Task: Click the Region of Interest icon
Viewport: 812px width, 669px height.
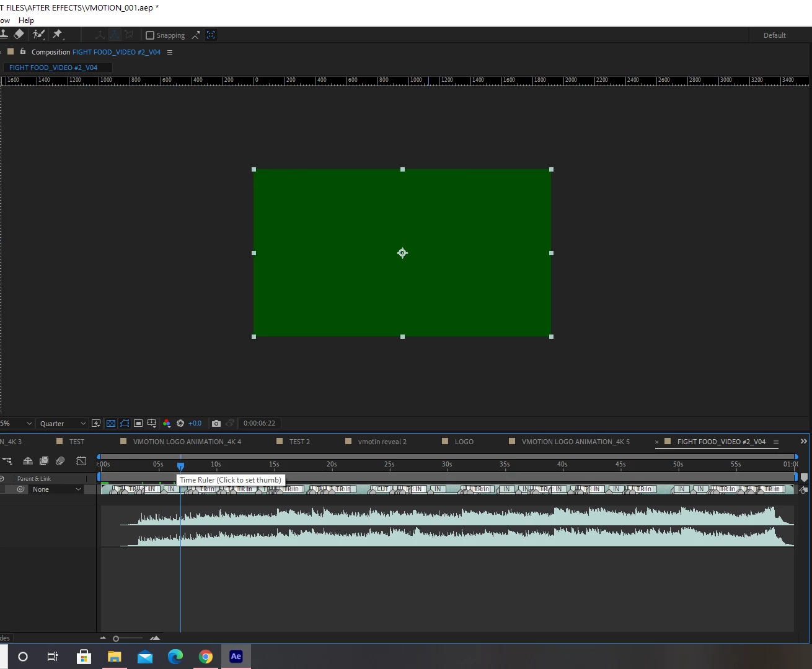Action: 138,424
